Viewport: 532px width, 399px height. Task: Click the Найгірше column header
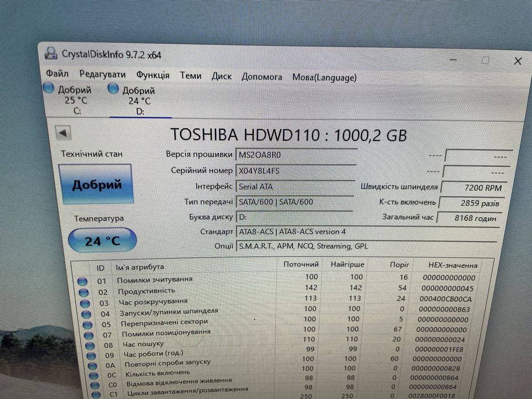(x=347, y=264)
